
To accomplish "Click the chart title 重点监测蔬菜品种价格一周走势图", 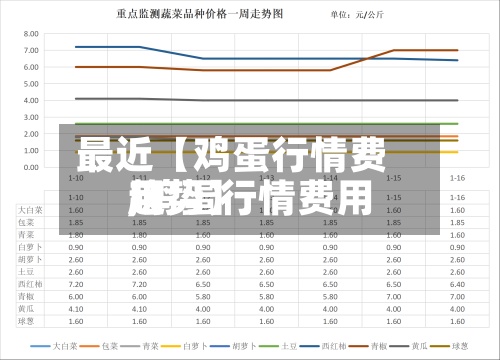I will point(200,14).
